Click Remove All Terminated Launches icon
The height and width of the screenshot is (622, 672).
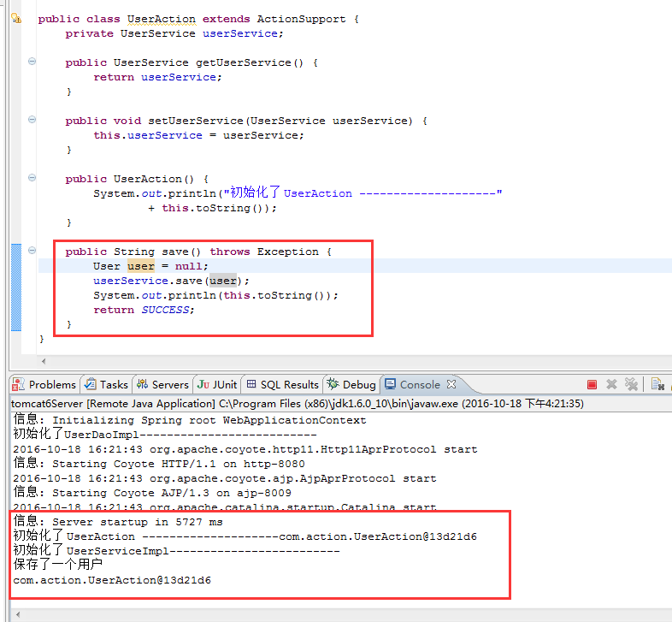631,384
